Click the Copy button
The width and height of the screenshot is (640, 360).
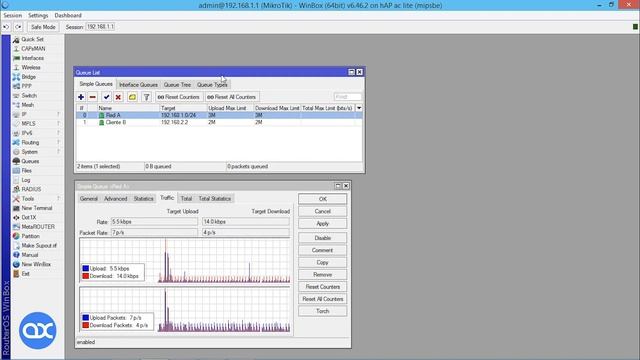coord(322,262)
